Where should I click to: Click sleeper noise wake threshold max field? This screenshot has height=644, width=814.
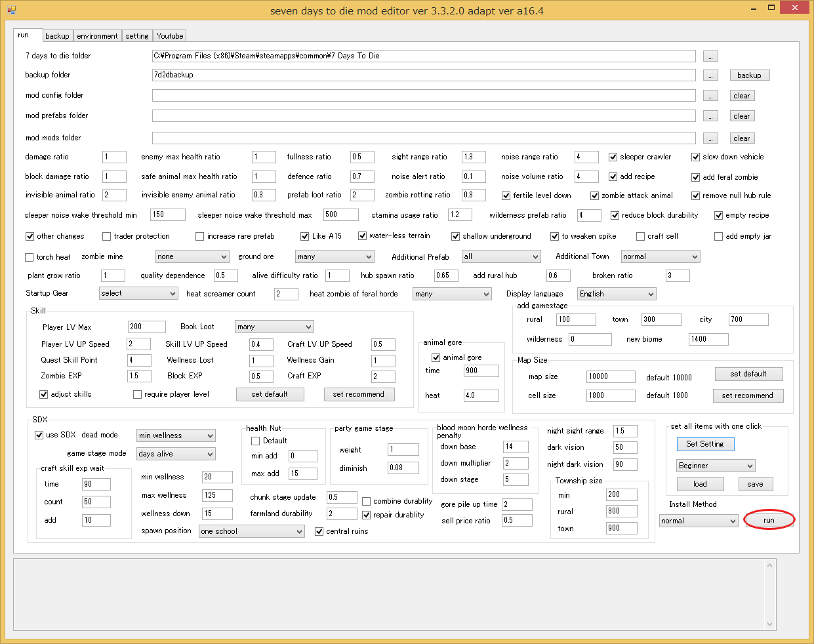[x=341, y=214]
